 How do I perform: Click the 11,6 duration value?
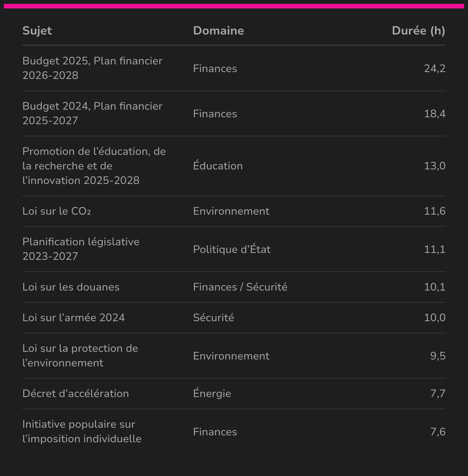[435, 211]
